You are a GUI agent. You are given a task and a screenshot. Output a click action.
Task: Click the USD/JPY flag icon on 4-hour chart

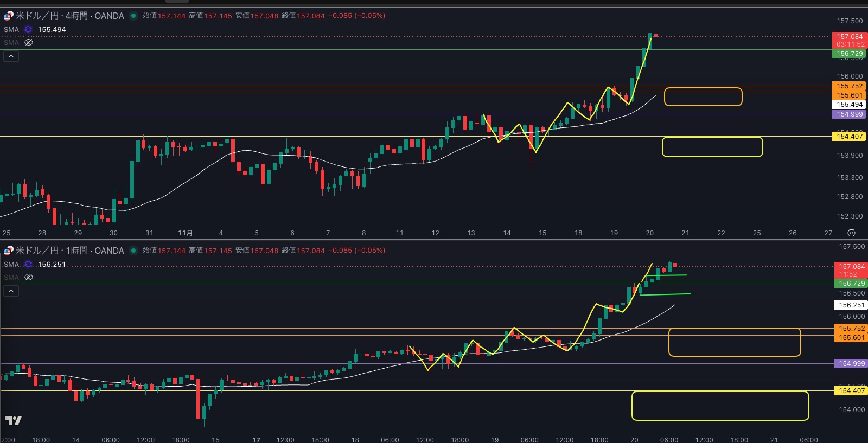click(x=9, y=16)
